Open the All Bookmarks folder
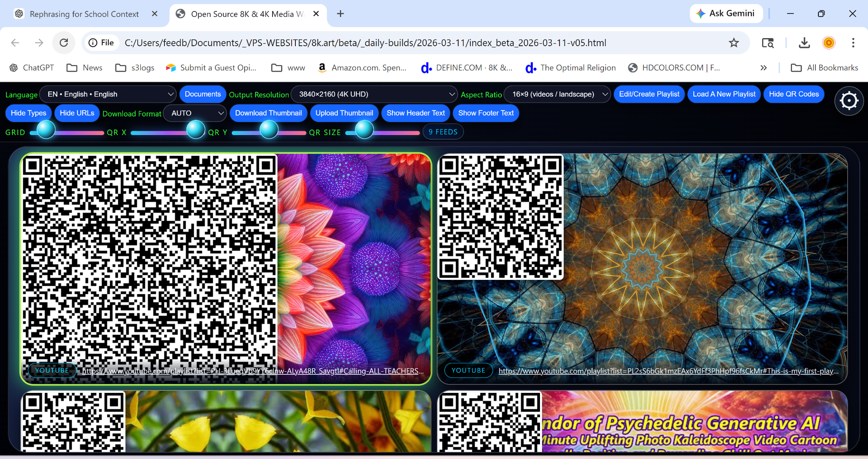868x459 pixels. (824, 68)
